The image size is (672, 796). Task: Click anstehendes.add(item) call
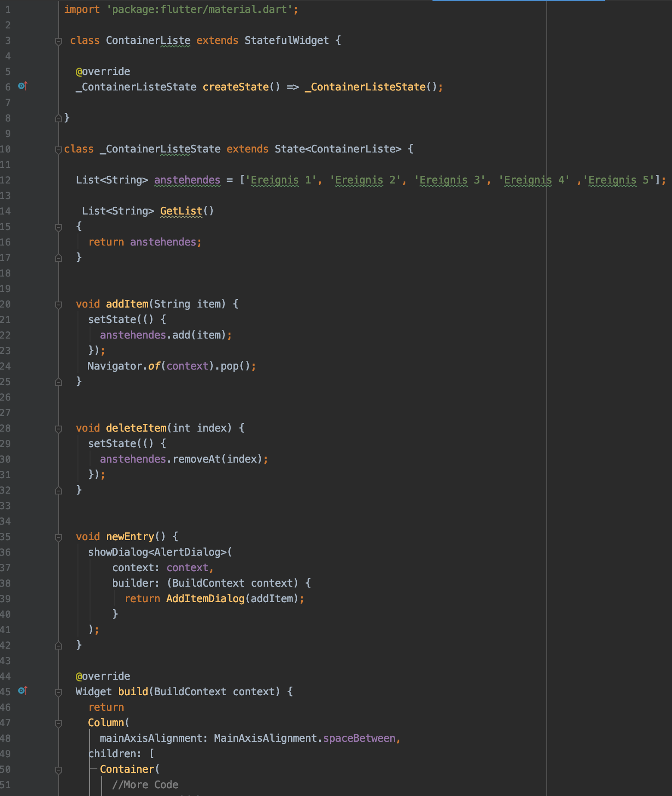[163, 335]
